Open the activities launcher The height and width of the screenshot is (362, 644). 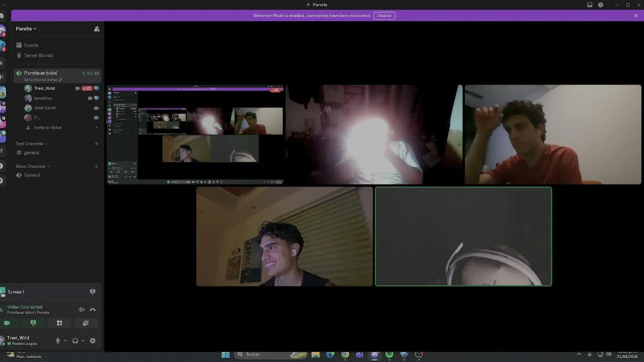[59, 323]
